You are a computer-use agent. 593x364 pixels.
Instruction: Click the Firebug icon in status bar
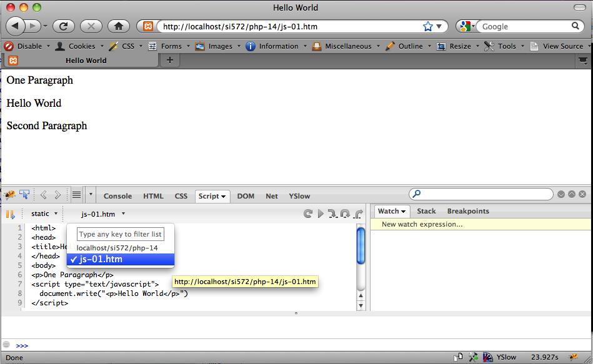coord(574,357)
